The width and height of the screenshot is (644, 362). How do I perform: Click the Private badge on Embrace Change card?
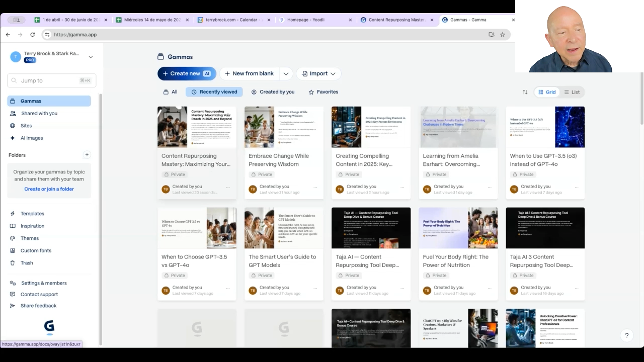[261, 174]
